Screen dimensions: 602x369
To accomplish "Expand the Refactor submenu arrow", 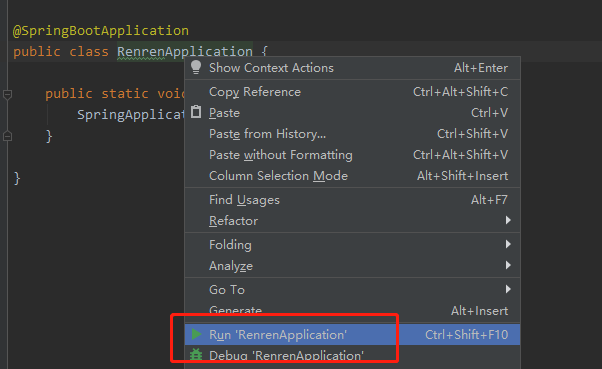I will click(508, 220).
